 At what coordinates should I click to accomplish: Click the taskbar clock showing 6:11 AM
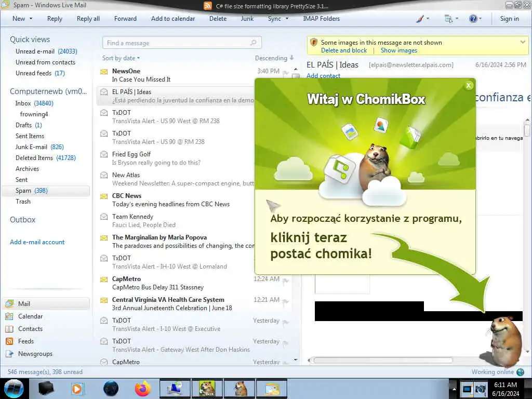506,389
